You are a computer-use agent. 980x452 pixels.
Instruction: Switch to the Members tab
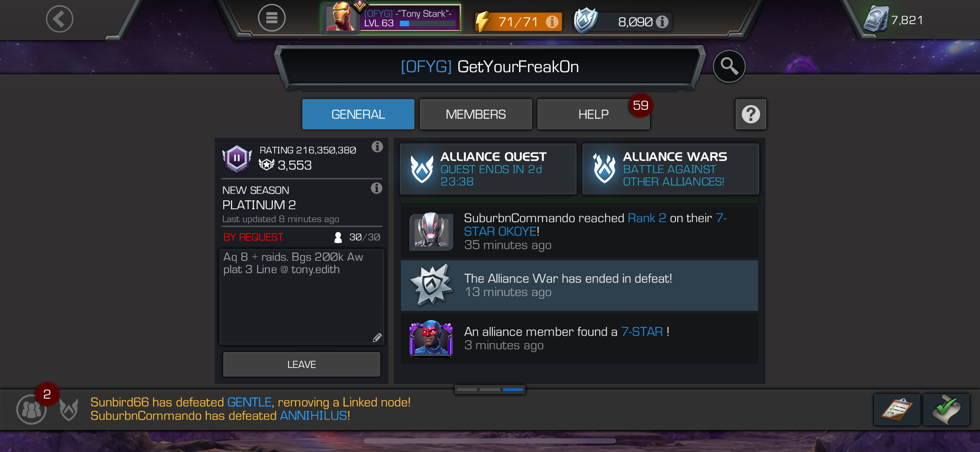coord(476,114)
